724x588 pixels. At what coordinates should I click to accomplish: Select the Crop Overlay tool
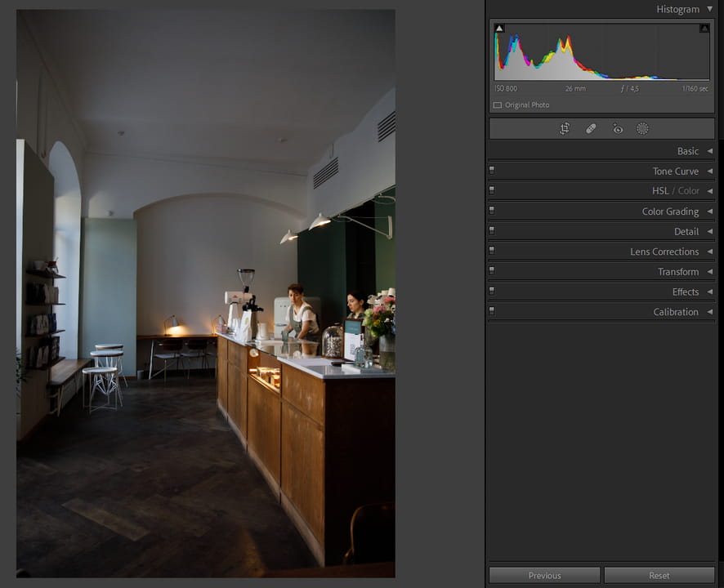pyautogui.click(x=564, y=129)
